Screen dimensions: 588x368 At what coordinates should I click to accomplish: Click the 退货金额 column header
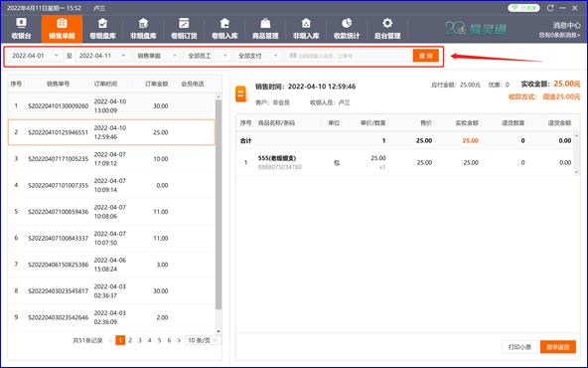559,122
